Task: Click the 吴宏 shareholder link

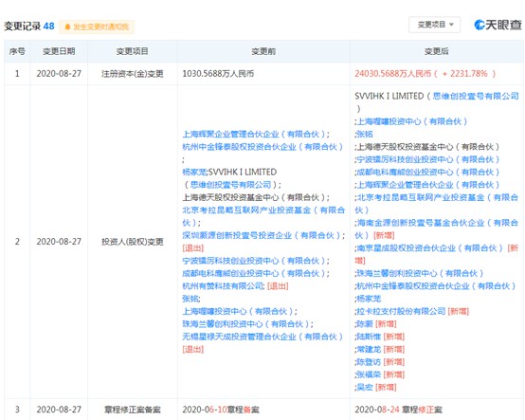Action: [365, 388]
